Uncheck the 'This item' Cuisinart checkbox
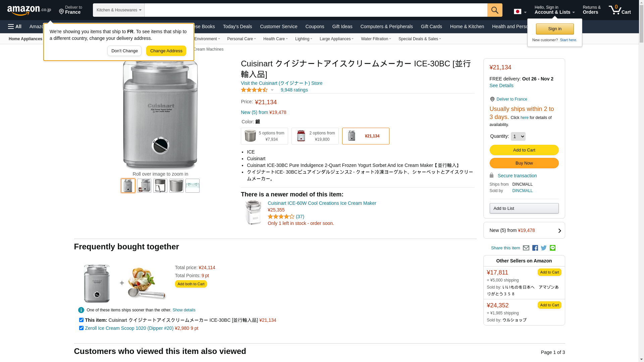 tap(81, 320)
